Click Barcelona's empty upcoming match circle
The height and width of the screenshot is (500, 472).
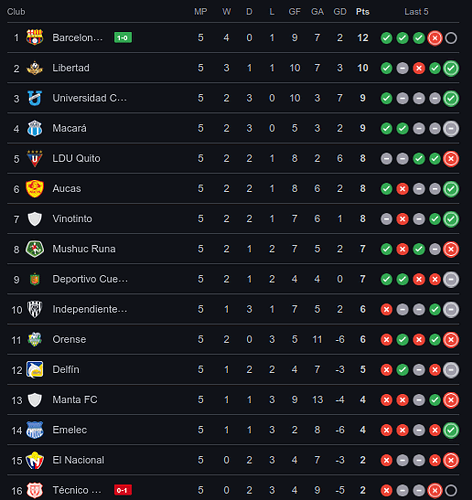click(451, 38)
